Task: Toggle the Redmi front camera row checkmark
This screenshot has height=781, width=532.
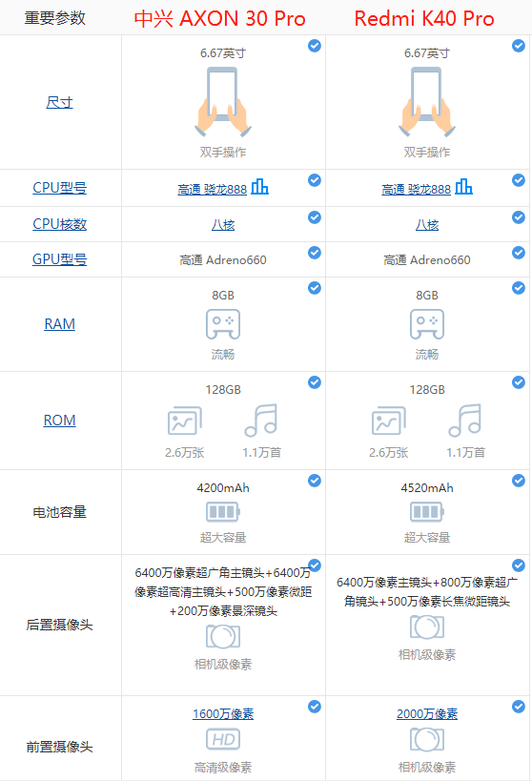Action: [519, 707]
